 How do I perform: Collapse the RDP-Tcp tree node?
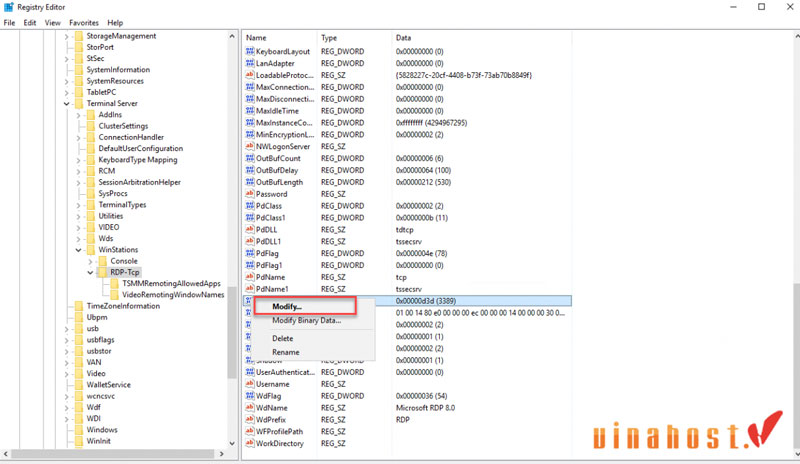click(90, 272)
